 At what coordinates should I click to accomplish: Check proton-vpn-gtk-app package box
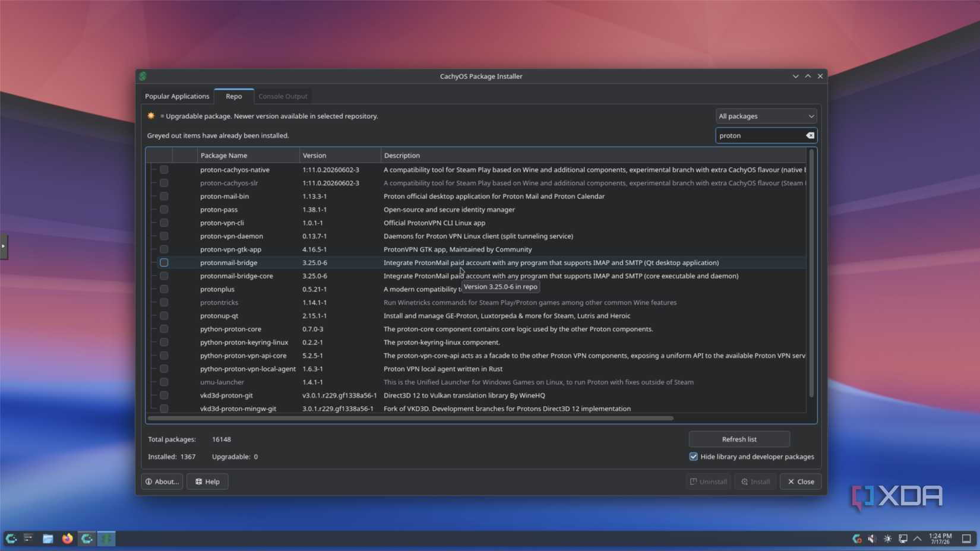[x=164, y=249]
